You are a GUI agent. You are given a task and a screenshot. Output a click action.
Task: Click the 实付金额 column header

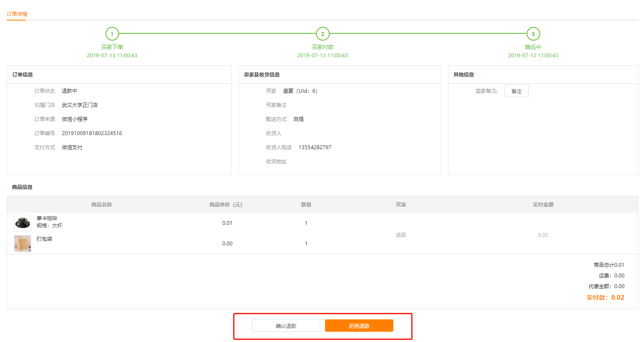(x=543, y=205)
